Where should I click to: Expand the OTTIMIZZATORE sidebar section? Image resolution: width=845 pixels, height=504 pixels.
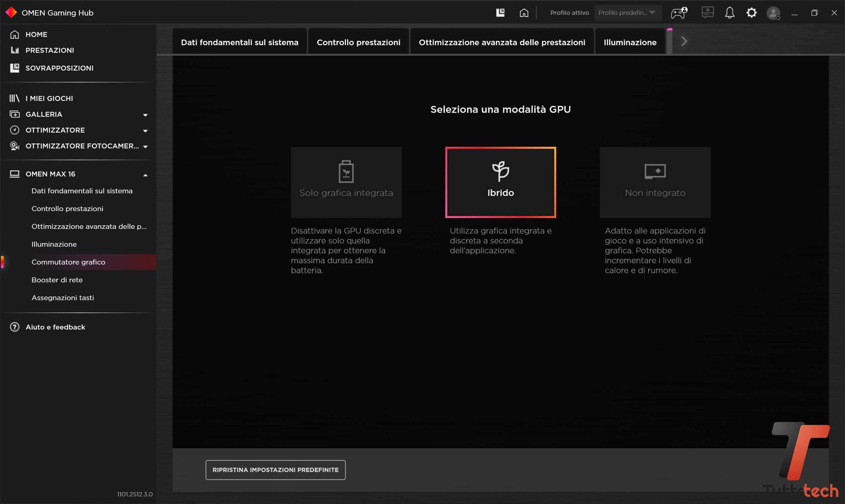point(145,130)
